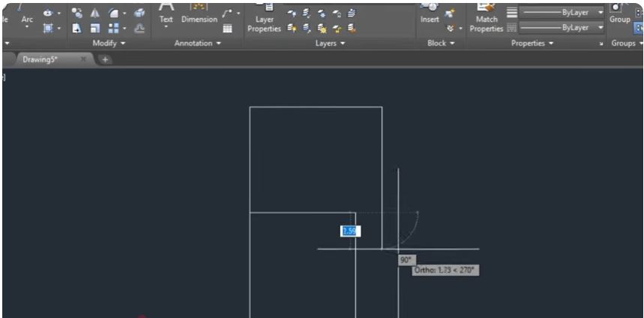
Task: Select the Offset tool
Action: click(139, 28)
